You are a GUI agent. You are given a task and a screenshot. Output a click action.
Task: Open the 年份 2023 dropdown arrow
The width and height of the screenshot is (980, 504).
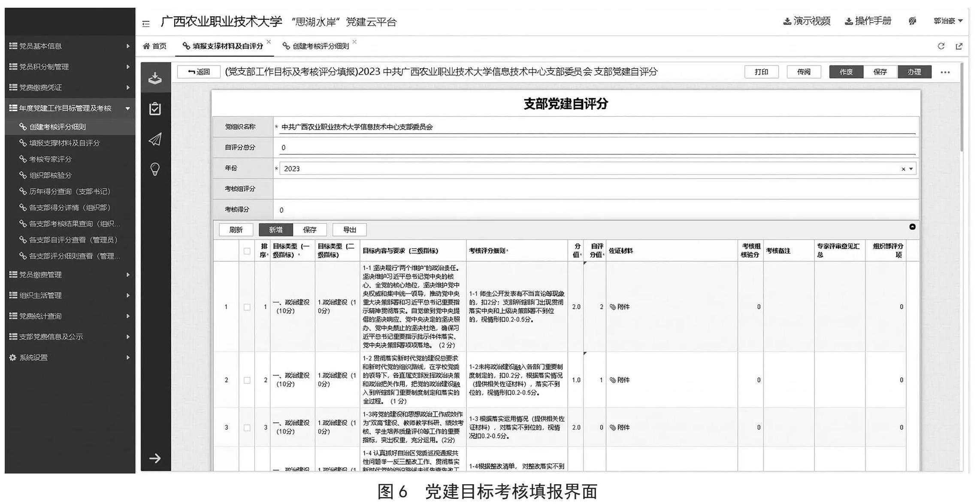[x=911, y=169]
